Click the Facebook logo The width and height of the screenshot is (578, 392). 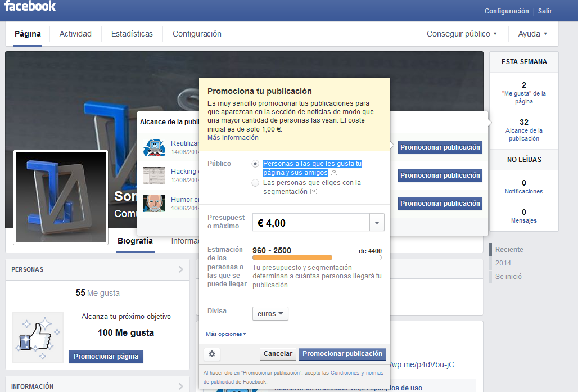point(30,6)
